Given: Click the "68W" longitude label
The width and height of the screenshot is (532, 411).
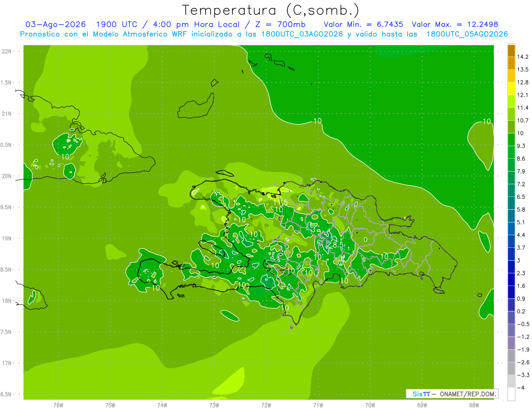Looking at the screenshot, I should (x=474, y=405).
